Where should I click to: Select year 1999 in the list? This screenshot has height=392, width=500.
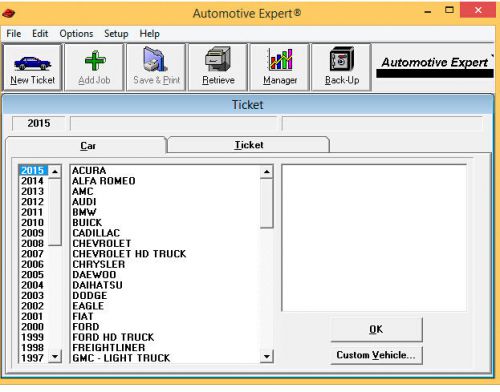pyautogui.click(x=33, y=337)
